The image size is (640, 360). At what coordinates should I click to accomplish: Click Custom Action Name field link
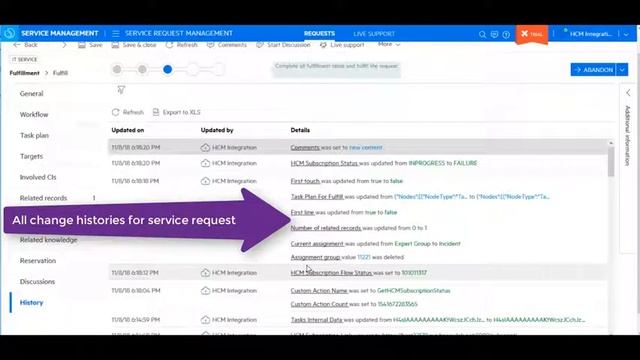pyautogui.click(x=319, y=291)
